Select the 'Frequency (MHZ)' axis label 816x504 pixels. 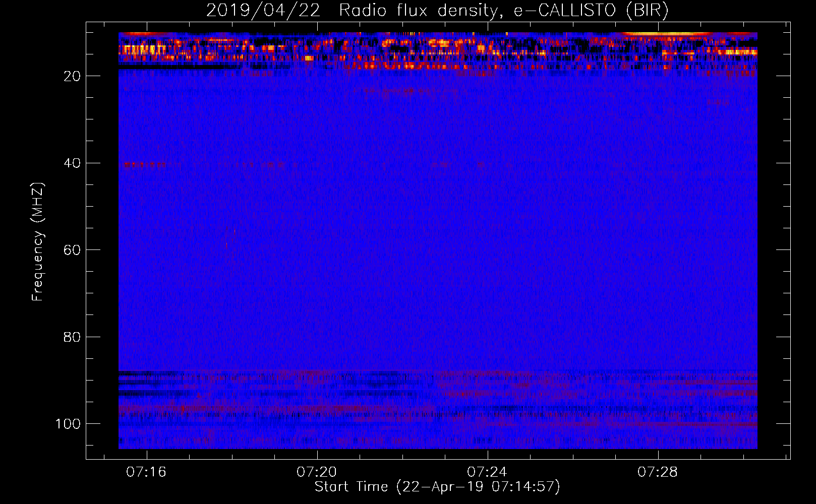click(x=38, y=241)
